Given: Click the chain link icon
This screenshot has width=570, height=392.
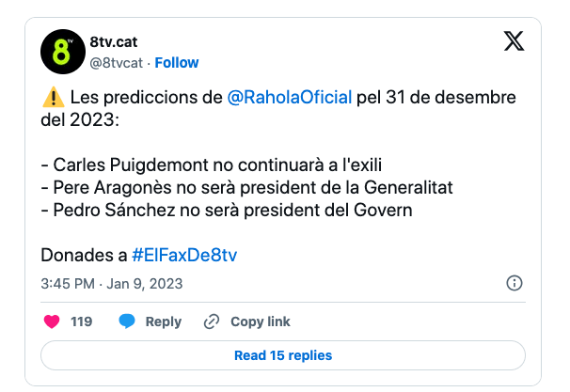Looking at the screenshot, I should pyautogui.click(x=212, y=321).
